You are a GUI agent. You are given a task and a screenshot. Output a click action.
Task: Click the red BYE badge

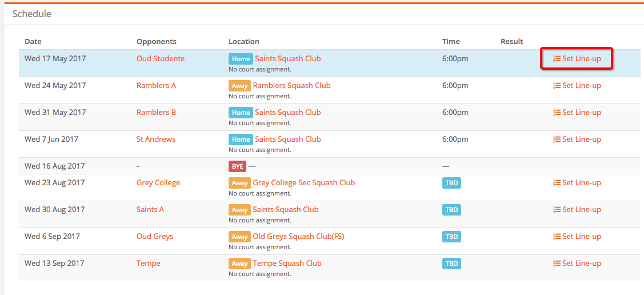pyautogui.click(x=237, y=166)
